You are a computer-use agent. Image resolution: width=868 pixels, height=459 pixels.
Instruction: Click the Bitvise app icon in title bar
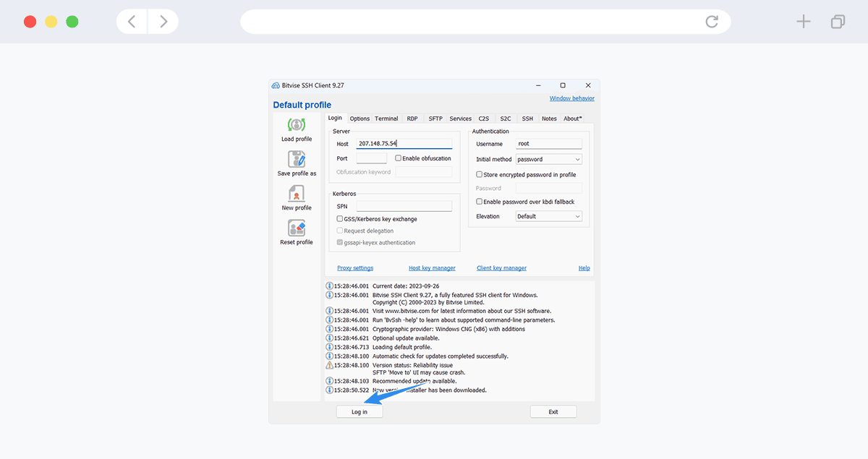[x=276, y=85]
